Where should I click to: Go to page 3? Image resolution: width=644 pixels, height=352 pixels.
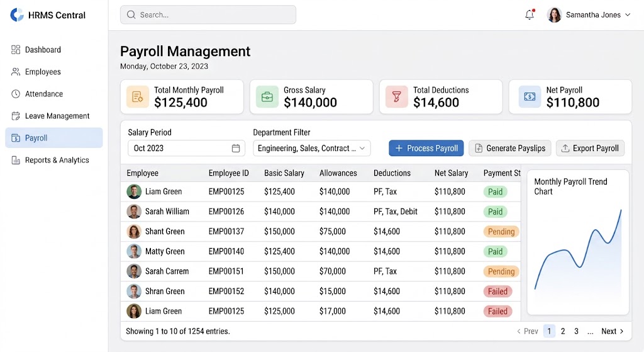coord(576,331)
